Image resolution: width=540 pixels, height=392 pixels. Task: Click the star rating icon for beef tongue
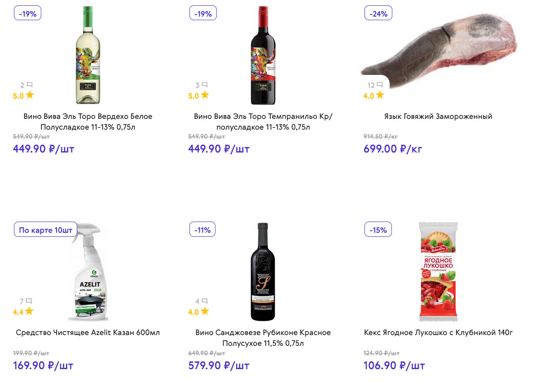[380, 95]
